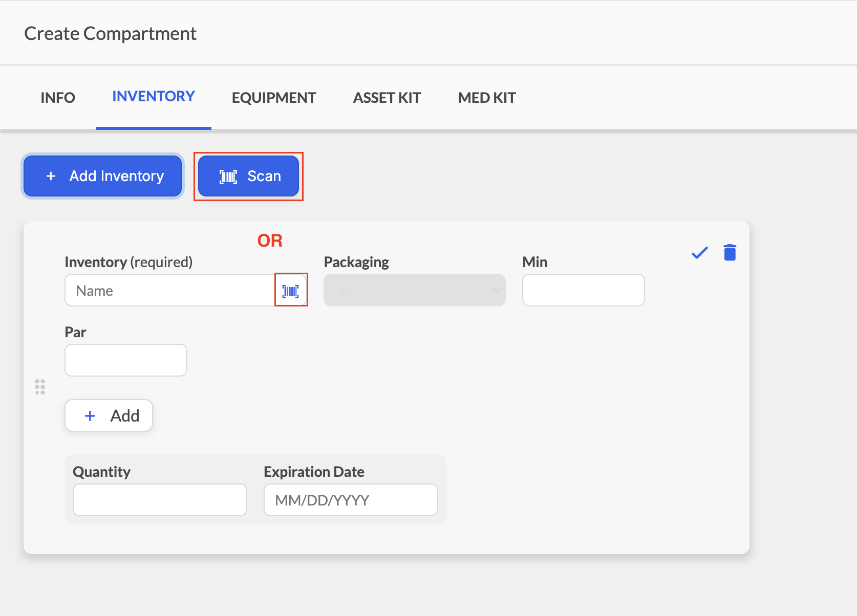Viewport: 857px width, 616px height.
Task: Grab the six-dot drag handle icon
Action: tap(40, 387)
